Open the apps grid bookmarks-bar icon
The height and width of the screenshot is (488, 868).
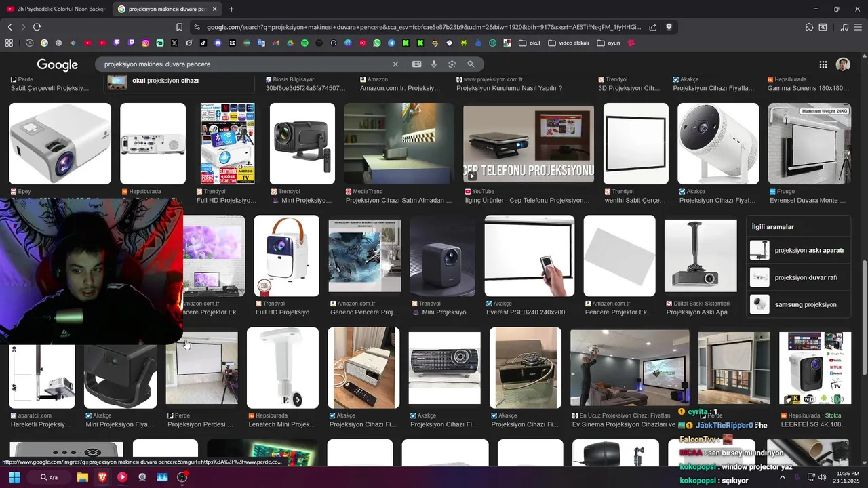(9, 43)
